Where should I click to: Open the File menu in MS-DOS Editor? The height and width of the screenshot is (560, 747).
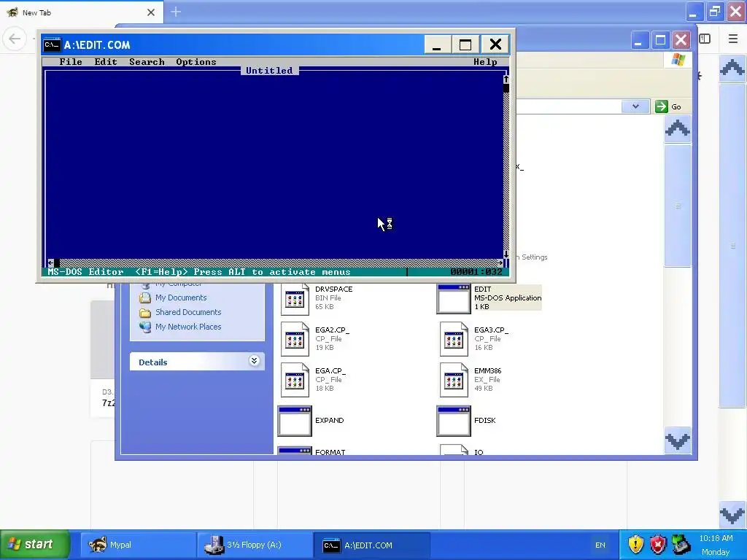pyautogui.click(x=71, y=62)
